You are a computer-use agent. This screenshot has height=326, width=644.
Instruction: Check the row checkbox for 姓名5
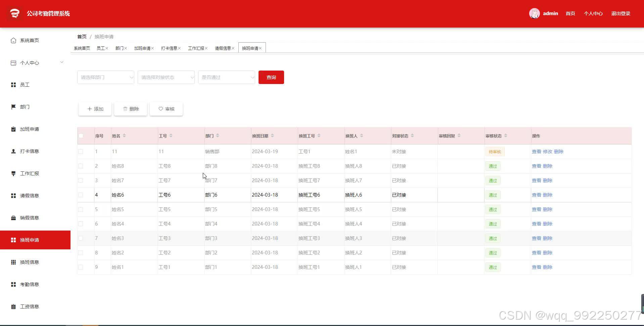(81, 209)
